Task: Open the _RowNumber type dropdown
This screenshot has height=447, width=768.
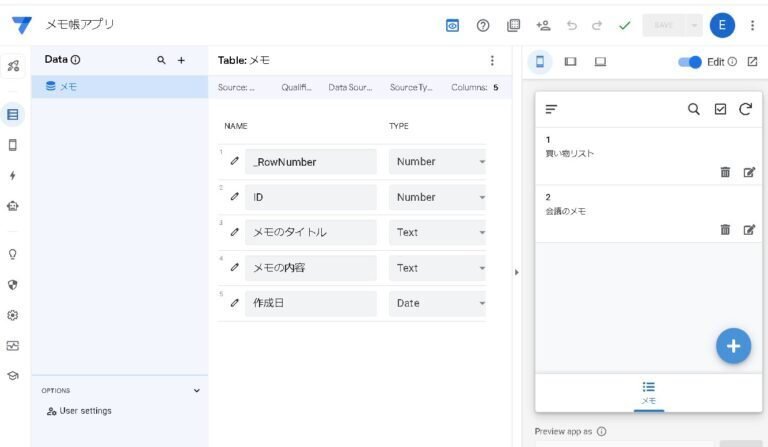Action: pos(437,162)
